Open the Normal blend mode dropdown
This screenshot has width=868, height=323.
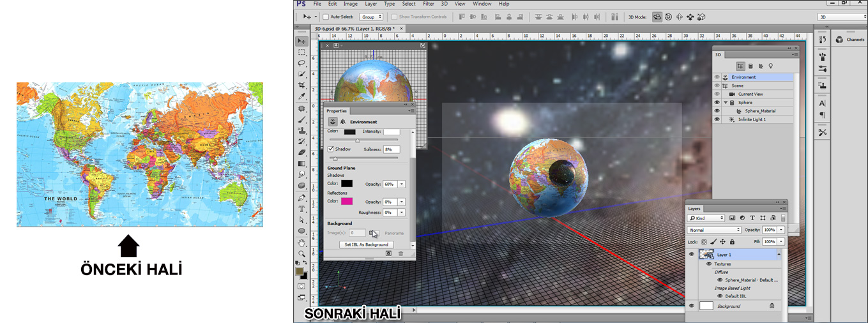(x=714, y=230)
